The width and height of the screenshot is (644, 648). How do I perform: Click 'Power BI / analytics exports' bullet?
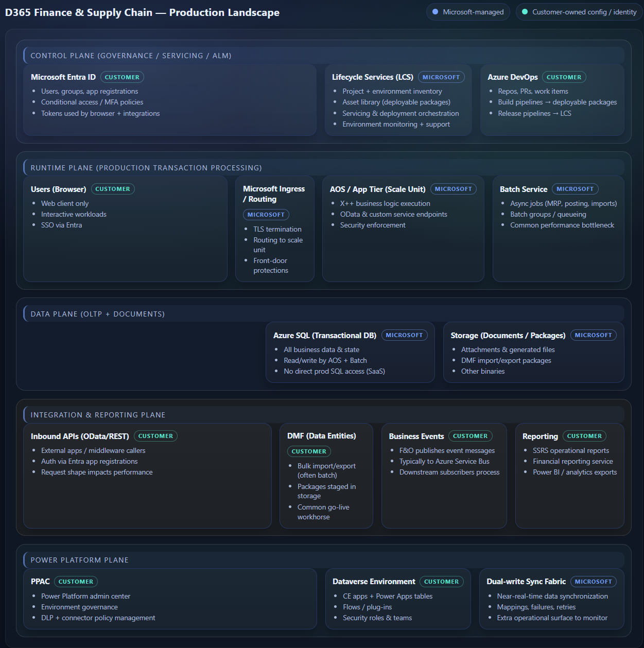click(x=575, y=472)
